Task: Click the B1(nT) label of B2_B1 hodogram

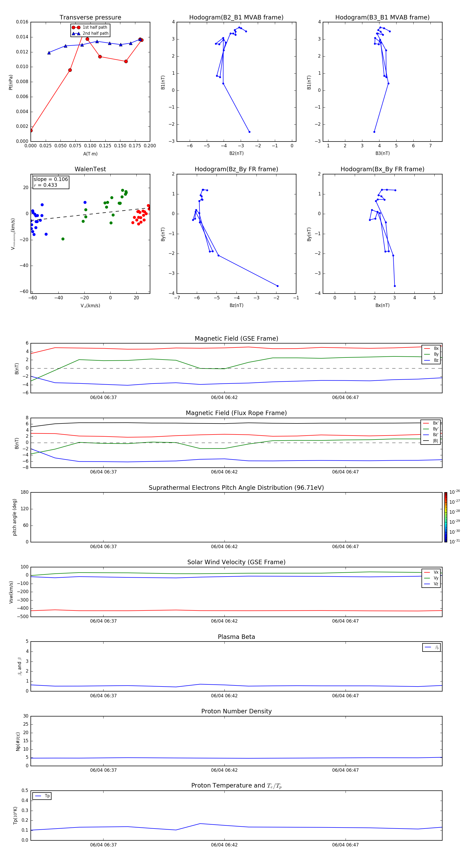Action: click(x=163, y=82)
